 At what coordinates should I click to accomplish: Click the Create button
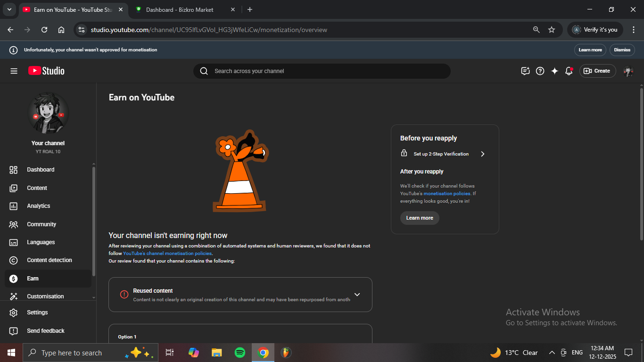(597, 71)
